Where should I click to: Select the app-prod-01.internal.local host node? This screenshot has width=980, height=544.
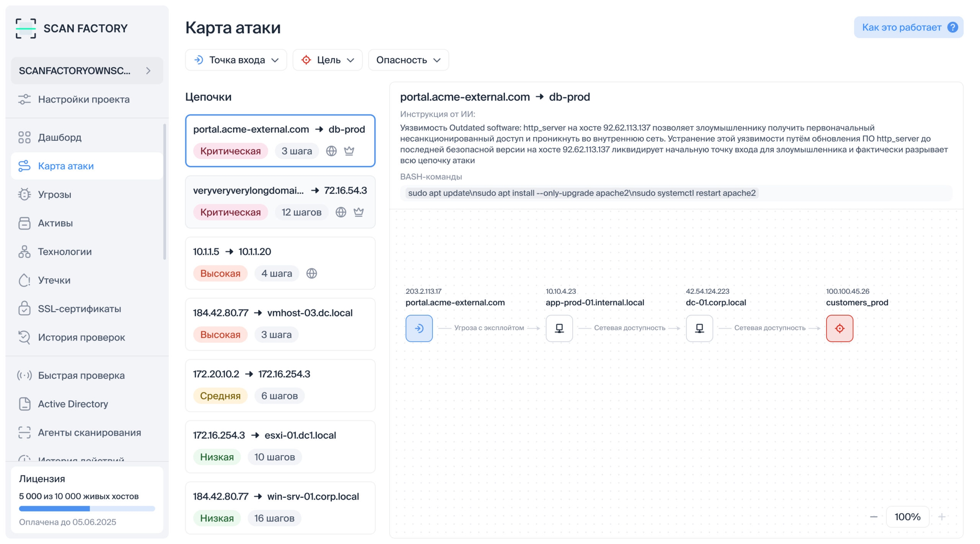559,328
